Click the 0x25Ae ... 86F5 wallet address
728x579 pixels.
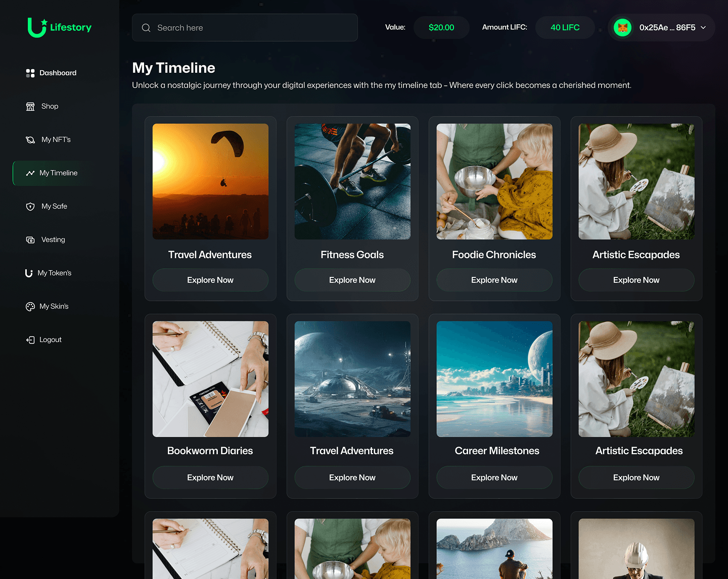pyautogui.click(x=667, y=27)
